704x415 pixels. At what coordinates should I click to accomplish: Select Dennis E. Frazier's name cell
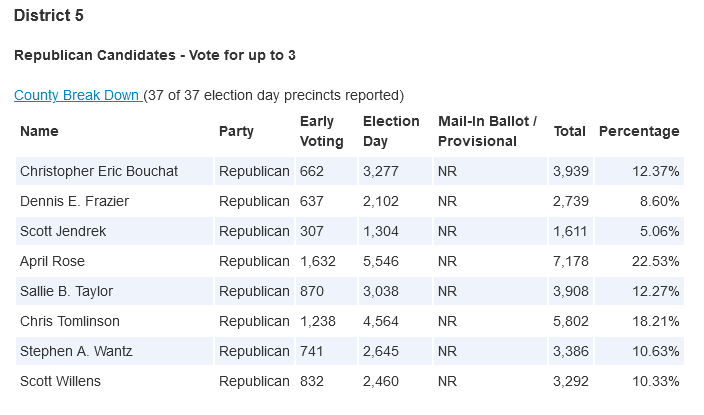tap(74, 201)
